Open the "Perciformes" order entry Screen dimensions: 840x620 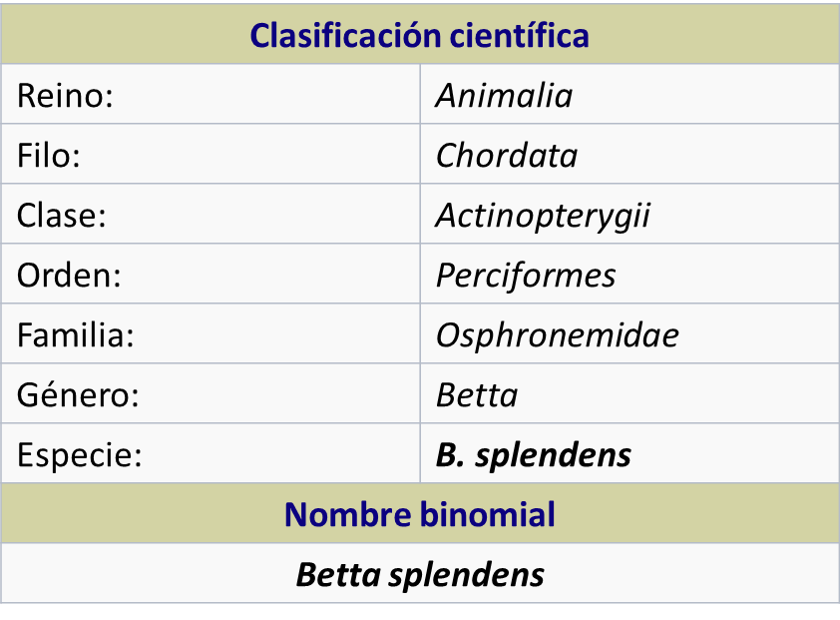tap(526, 276)
